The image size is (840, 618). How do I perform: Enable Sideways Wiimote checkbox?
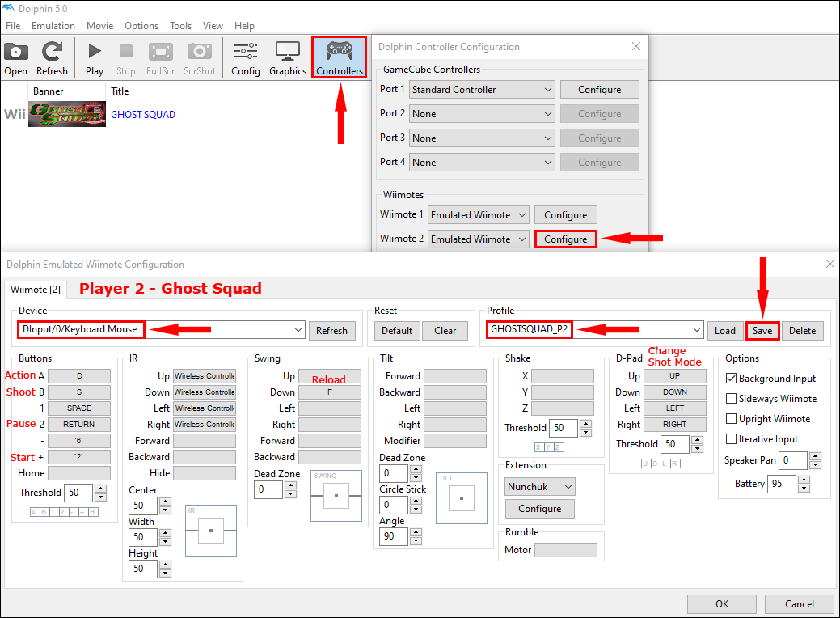tap(731, 398)
